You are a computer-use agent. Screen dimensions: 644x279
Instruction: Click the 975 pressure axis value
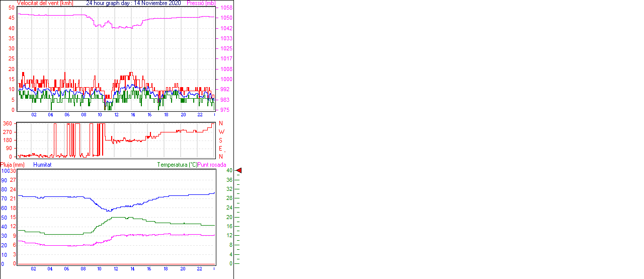pyautogui.click(x=226, y=110)
